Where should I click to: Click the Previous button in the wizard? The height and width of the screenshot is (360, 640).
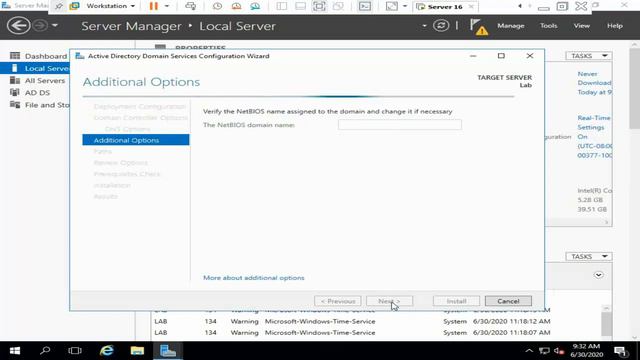[338, 301]
